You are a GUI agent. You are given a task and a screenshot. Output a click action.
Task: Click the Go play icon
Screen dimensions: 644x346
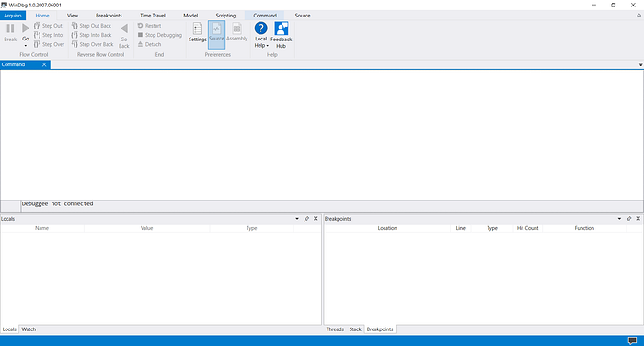coord(26,29)
